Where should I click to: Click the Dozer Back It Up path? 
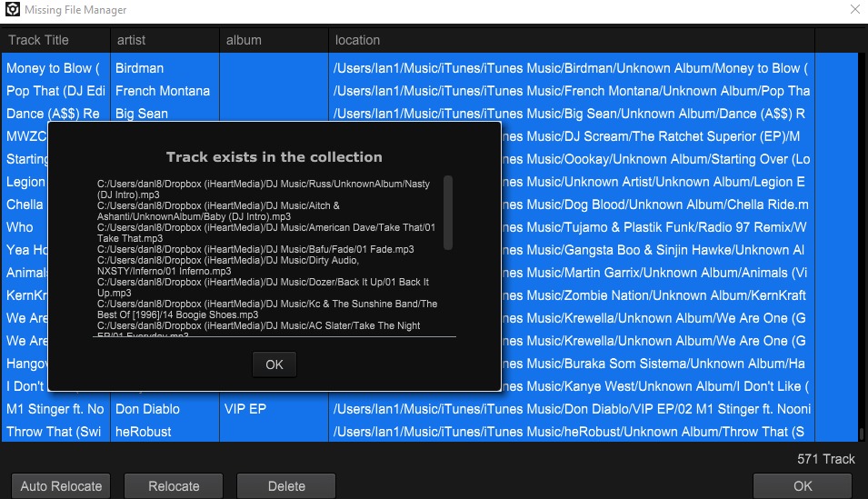pos(263,287)
